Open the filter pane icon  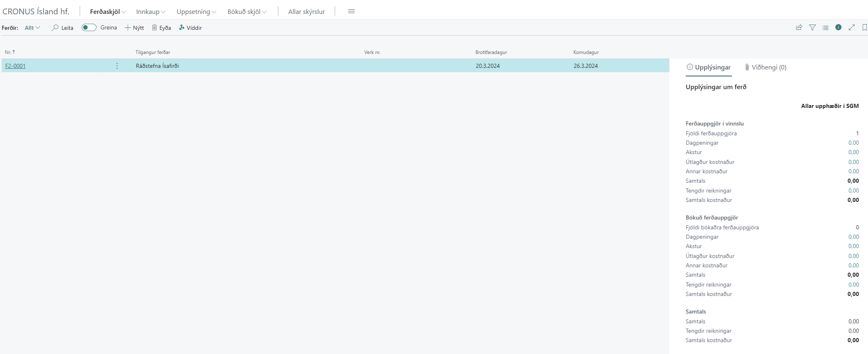tap(812, 27)
